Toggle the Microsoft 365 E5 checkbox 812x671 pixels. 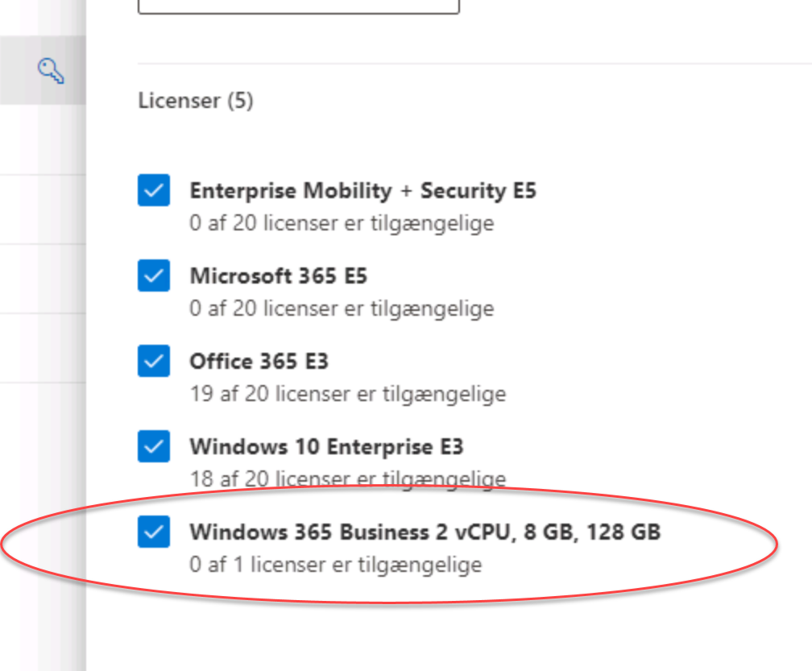click(x=154, y=275)
